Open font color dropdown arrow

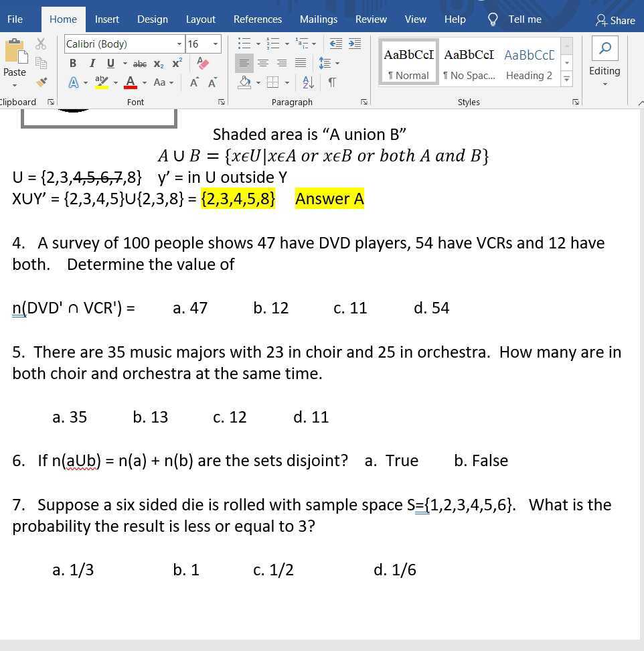coord(145,82)
